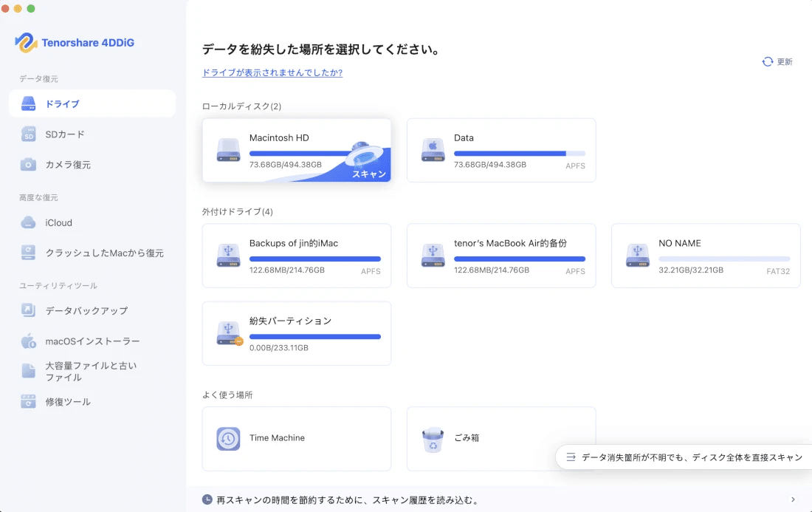The width and height of the screenshot is (812, 512).
Task: Choose the Backups of jin的iMac drive
Action: coord(296,256)
